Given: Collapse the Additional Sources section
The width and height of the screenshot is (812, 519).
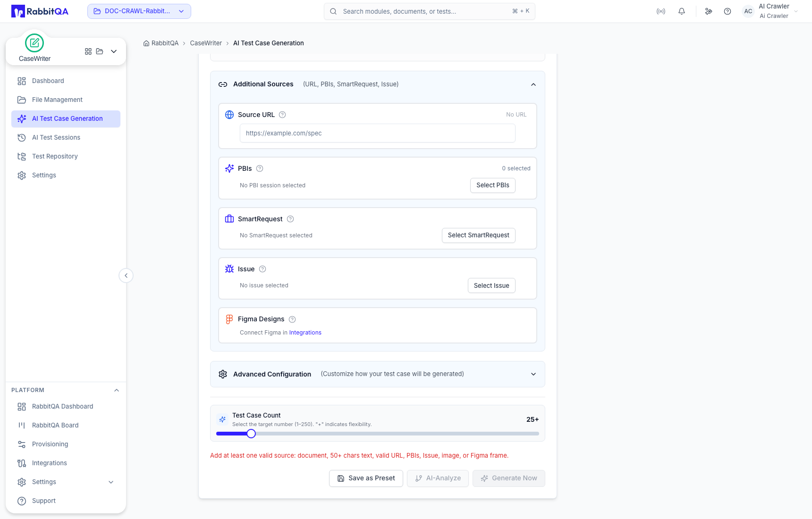Looking at the screenshot, I should [533, 84].
